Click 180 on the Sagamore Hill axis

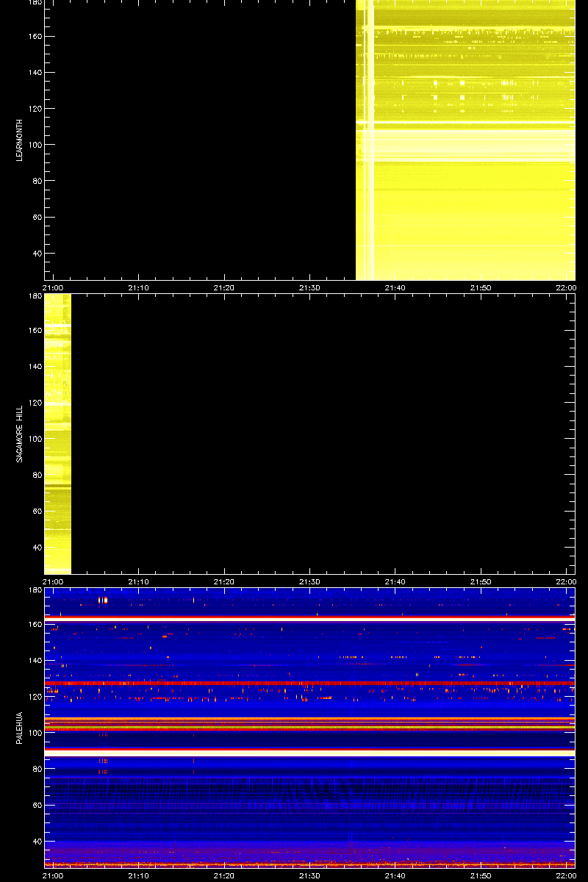(35, 297)
